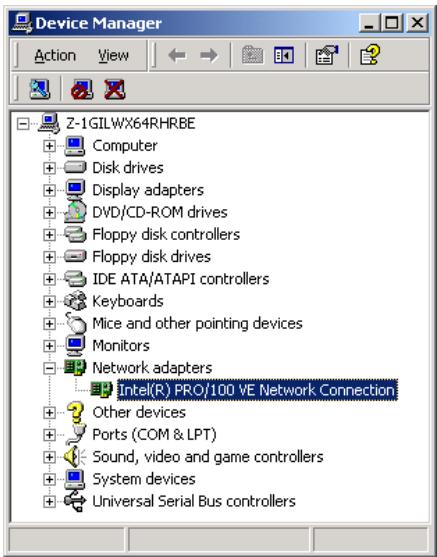This screenshot has width=437, height=557.
Task: Select the Monitors icon
Action: (x=75, y=346)
